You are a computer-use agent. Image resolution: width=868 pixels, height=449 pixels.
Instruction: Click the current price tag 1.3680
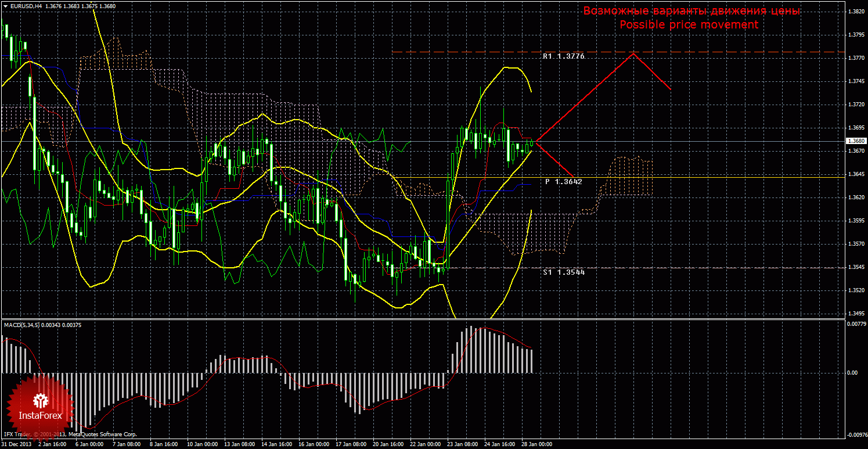(856, 141)
